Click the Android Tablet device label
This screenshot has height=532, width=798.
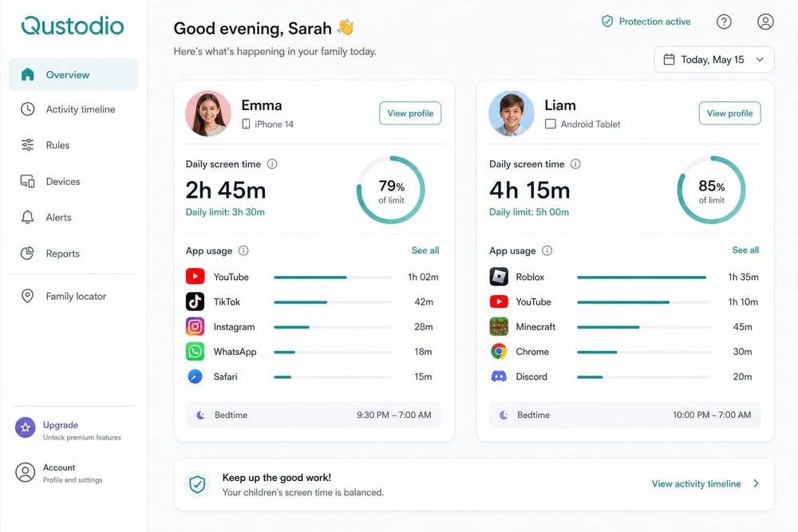(x=591, y=124)
